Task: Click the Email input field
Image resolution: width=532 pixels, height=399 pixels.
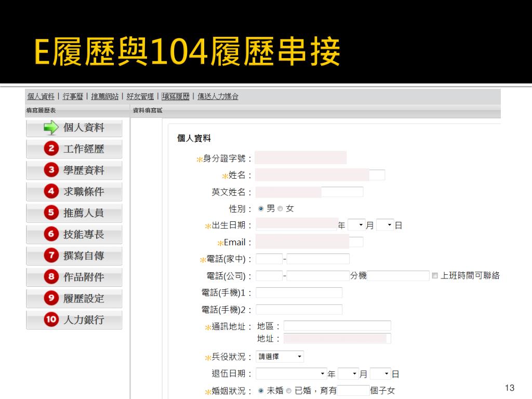Action: [310, 242]
